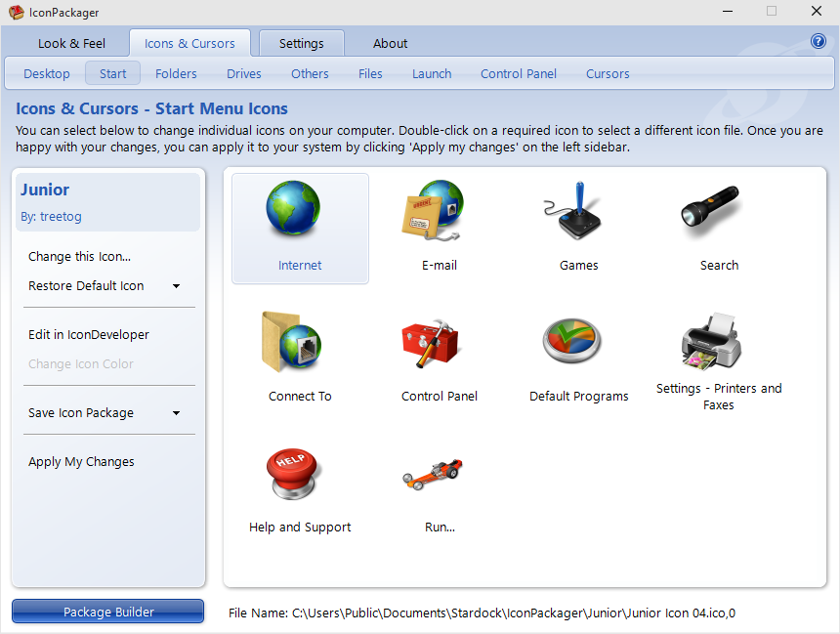This screenshot has width=840, height=634.
Task: Open the Package Builder button
Action: (x=108, y=612)
